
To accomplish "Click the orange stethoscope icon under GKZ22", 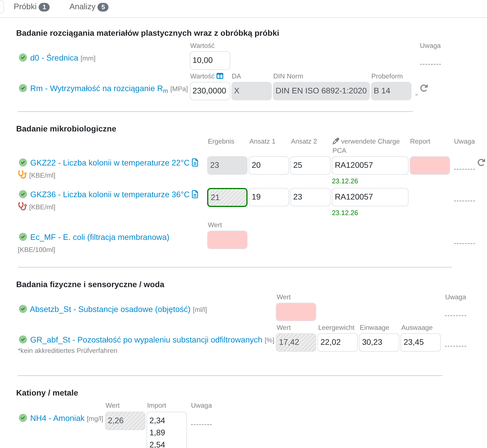I will (x=23, y=175).
